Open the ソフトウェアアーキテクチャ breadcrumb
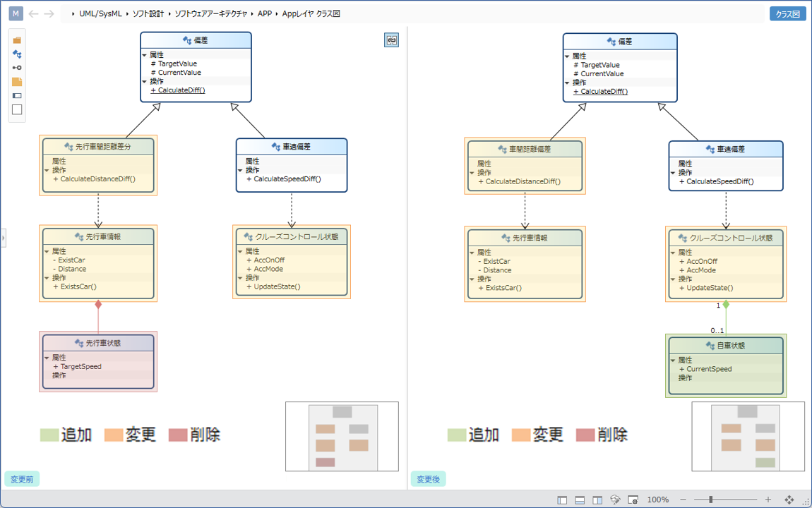Image resolution: width=812 pixels, height=508 pixels. coord(211,14)
